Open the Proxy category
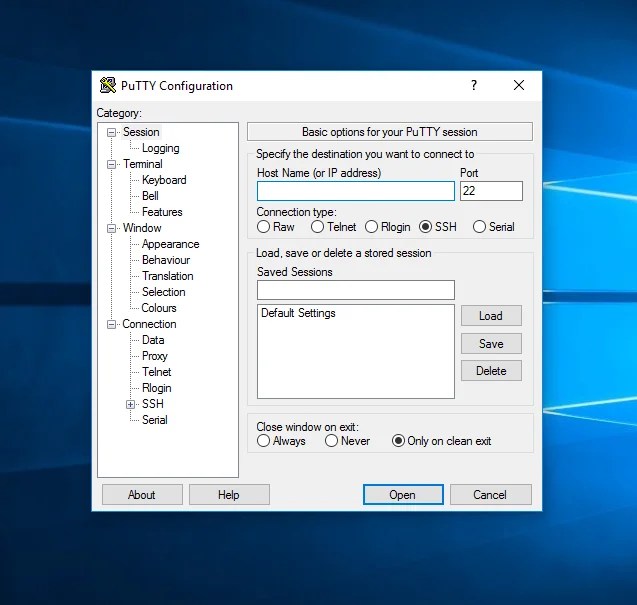This screenshot has width=637, height=605. (155, 356)
